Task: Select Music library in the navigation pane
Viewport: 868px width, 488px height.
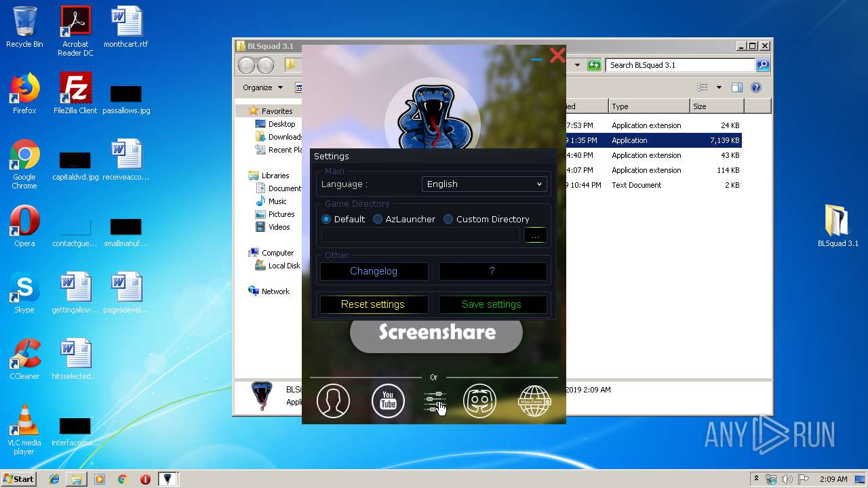Action: (x=271, y=201)
